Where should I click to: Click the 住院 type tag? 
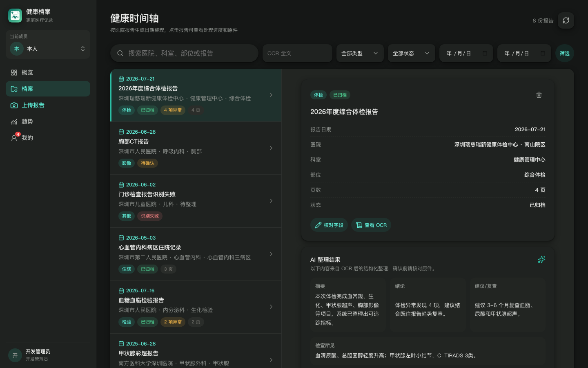coord(127,269)
